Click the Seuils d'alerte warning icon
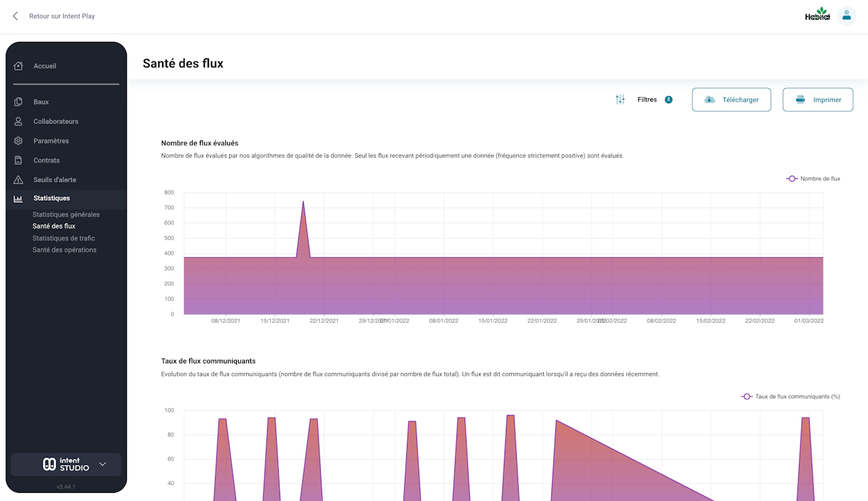 click(18, 180)
